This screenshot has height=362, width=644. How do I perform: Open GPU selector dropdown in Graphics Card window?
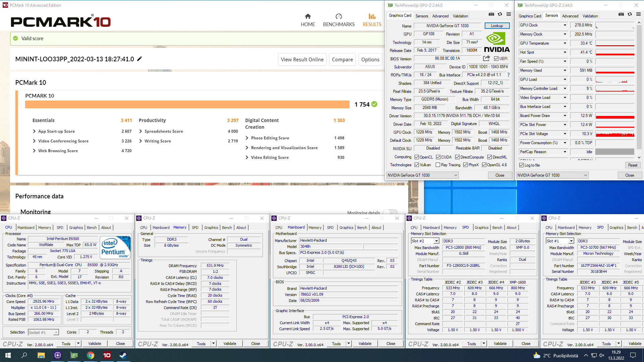click(x=422, y=175)
